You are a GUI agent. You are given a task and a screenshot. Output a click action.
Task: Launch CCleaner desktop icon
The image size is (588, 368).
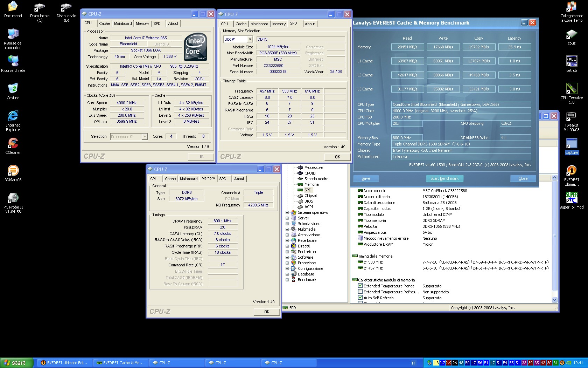point(13,146)
